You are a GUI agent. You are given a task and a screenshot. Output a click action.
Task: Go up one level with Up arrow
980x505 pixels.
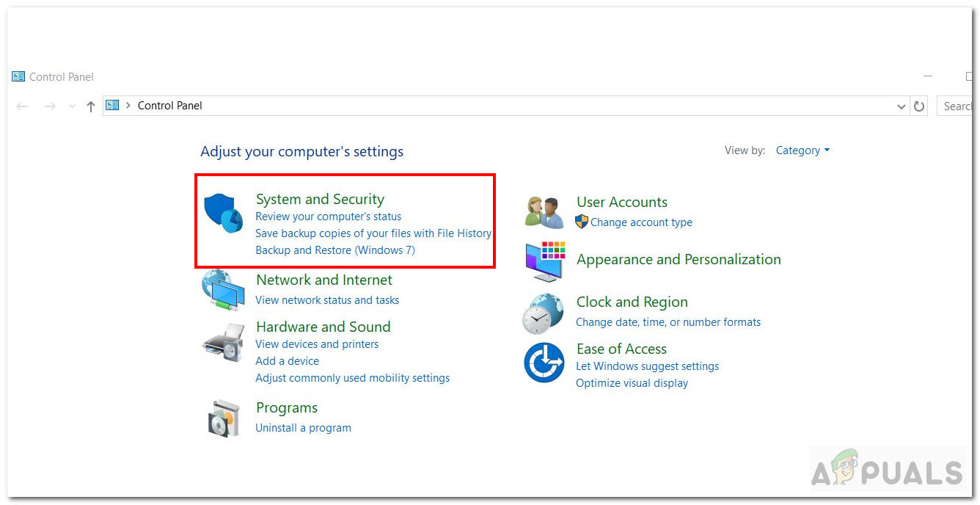coord(91,106)
